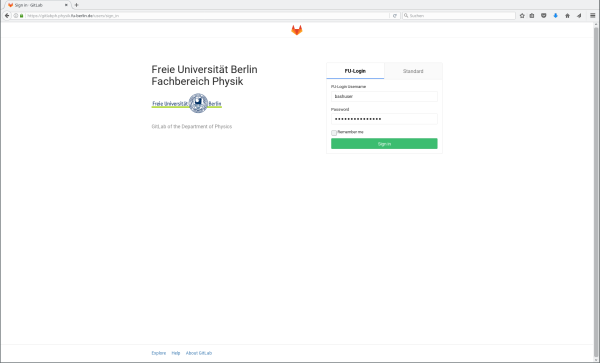Close the 'Sign in · GitLab' browser tab
600x363 pixels.
point(66,5)
